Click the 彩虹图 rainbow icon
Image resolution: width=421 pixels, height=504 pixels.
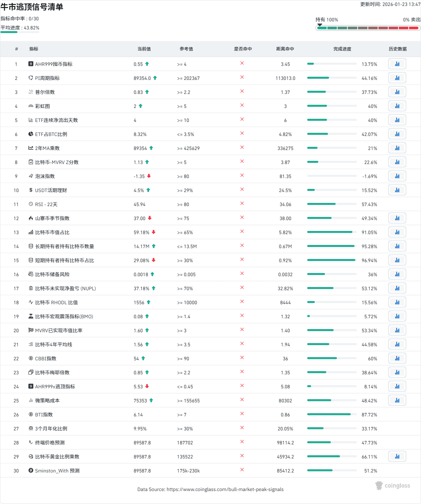click(31, 106)
